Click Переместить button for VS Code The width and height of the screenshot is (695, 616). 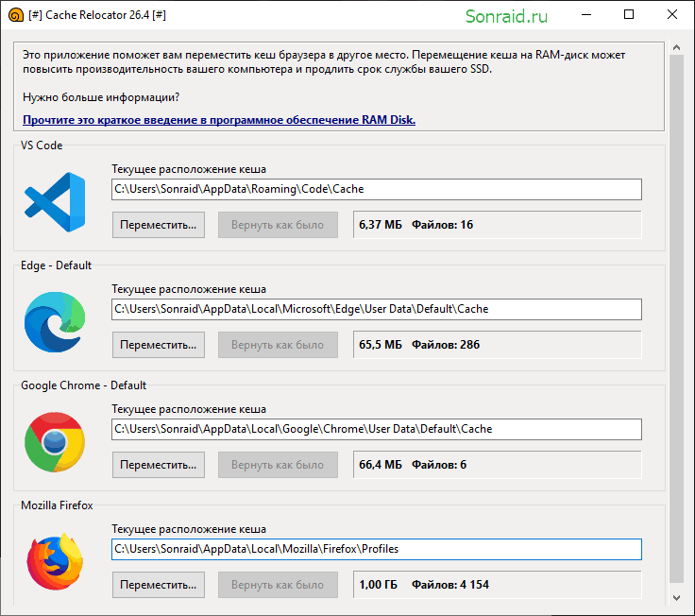pos(159,225)
